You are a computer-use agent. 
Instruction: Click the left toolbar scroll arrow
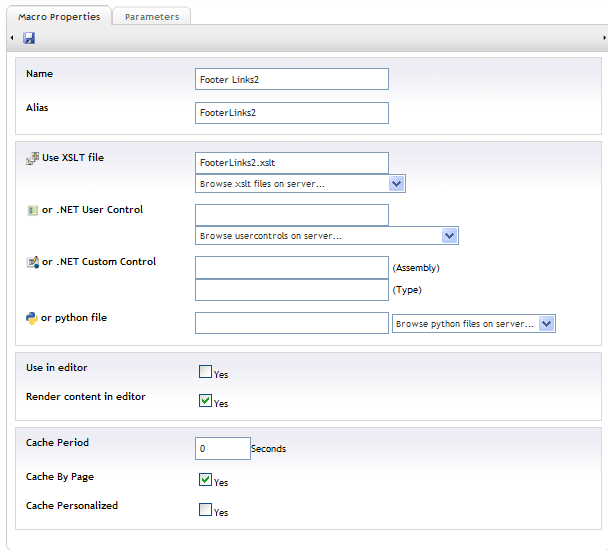click(12, 38)
